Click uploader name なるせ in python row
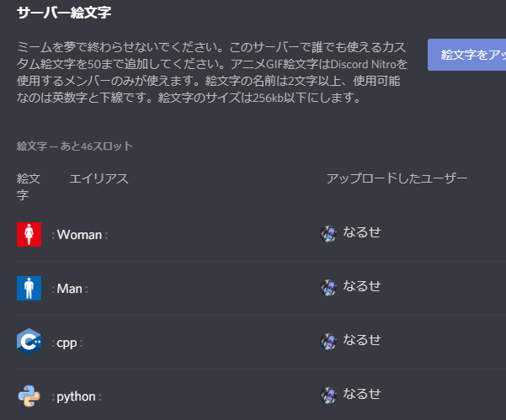The width and height of the screenshot is (506, 420). tap(362, 394)
